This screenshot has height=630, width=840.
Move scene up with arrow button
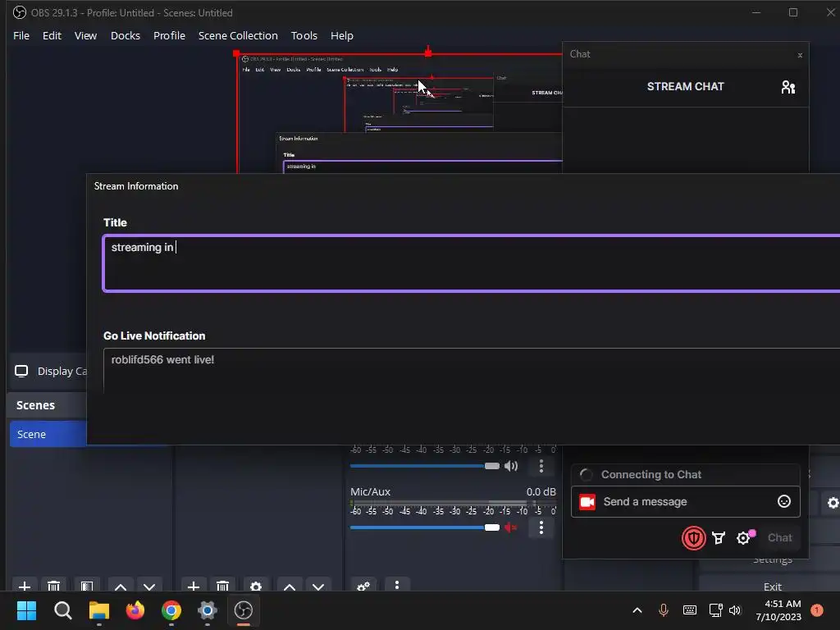121,586
